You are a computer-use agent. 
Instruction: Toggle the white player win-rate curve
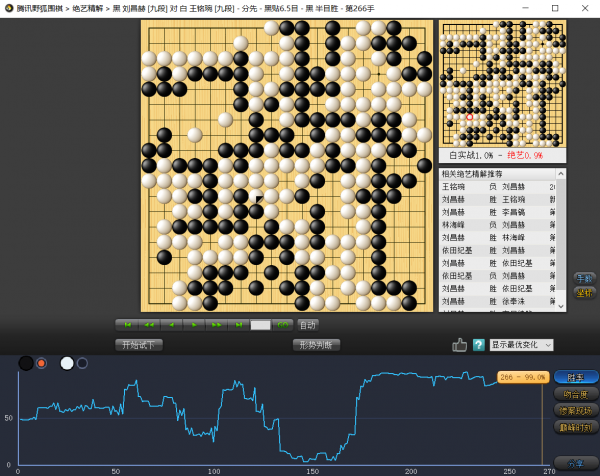(x=82, y=363)
